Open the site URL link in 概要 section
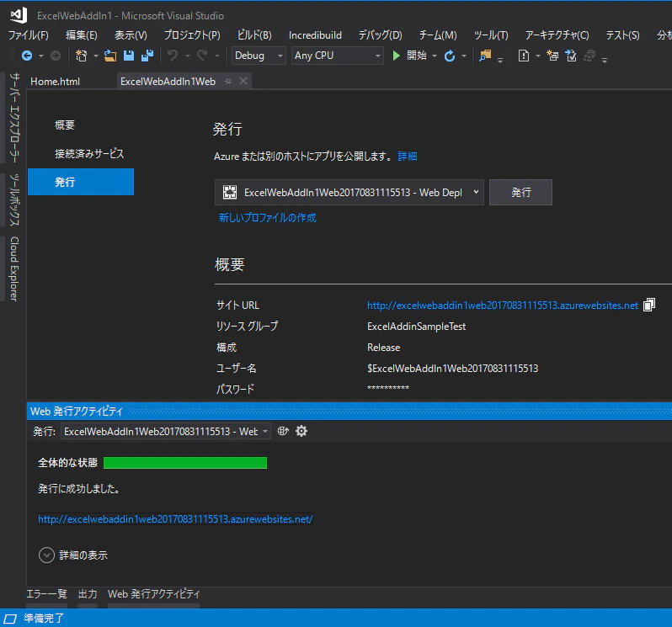This screenshot has width=672, height=627. (502, 306)
